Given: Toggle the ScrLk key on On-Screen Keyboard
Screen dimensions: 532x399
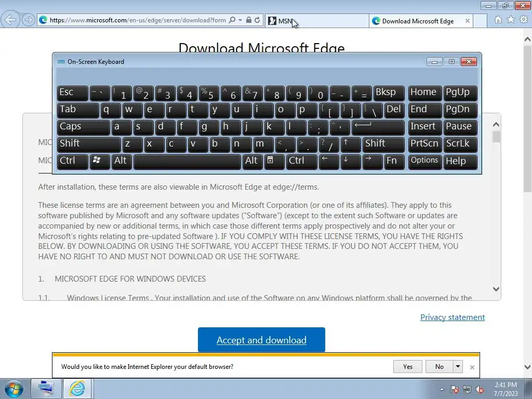Looking at the screenshot, I should point(460,144).
